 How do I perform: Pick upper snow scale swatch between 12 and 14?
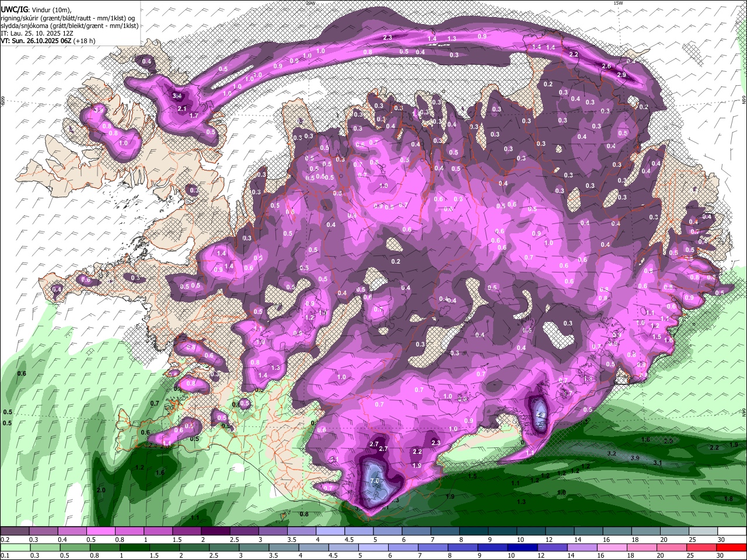pos(560,531)
